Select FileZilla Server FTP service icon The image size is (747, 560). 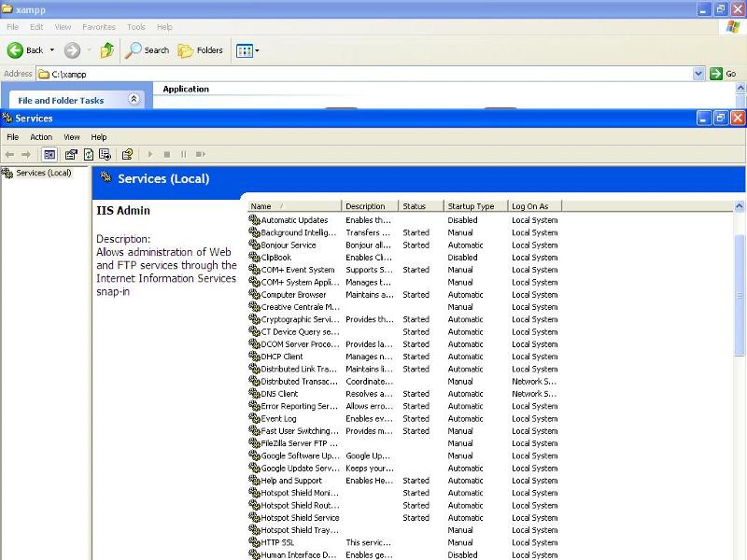pyautogui.click(x=254, y=442)
